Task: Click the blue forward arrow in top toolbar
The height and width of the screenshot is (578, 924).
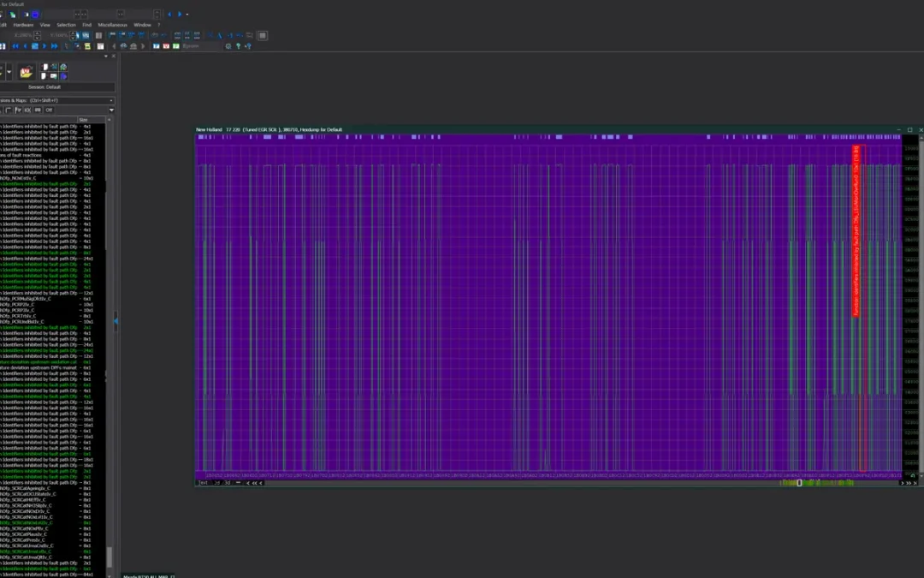Action: point(180,15)
